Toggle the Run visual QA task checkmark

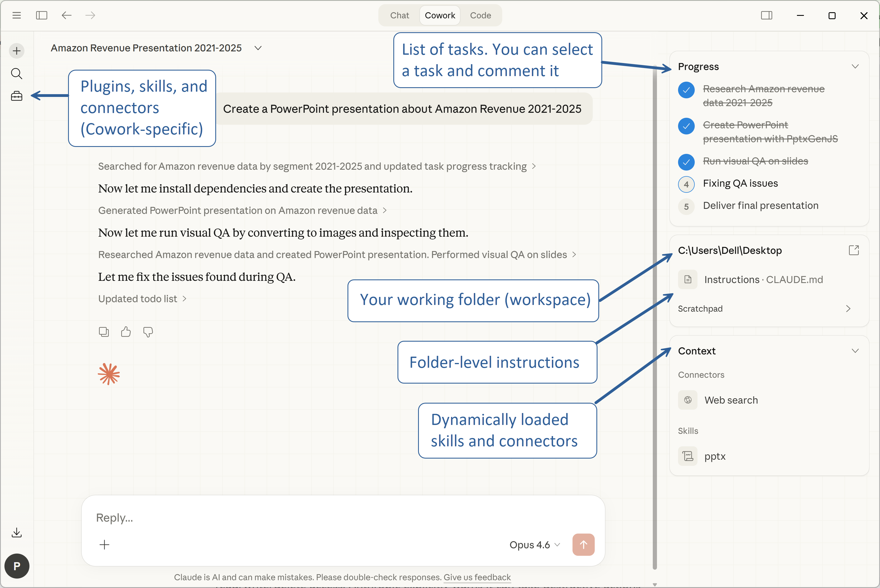pos(686,162)
